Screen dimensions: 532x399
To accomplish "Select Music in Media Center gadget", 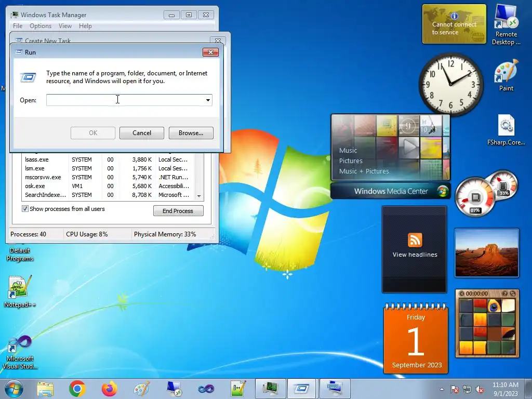I will tap(348, 150).
